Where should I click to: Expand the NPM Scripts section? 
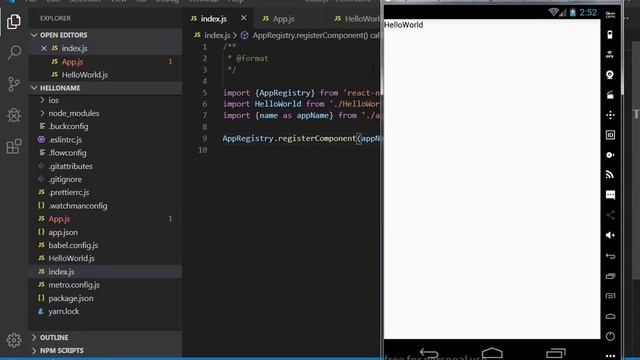[x=106, y=351]
